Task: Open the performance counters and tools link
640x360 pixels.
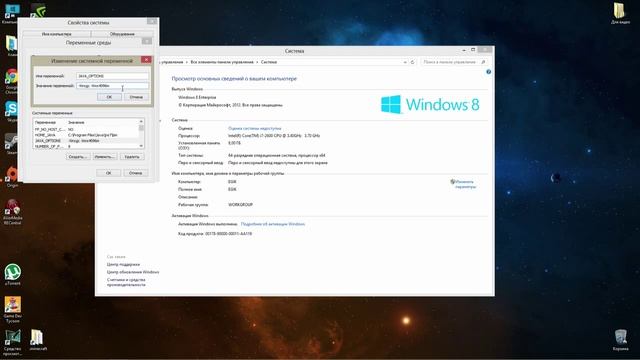Action: tap(126, 282)
